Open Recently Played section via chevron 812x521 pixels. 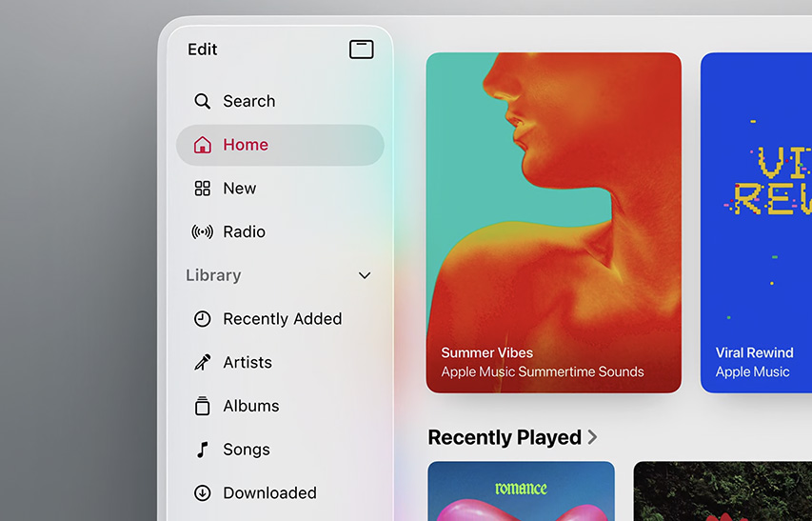(x=593, y=437)
